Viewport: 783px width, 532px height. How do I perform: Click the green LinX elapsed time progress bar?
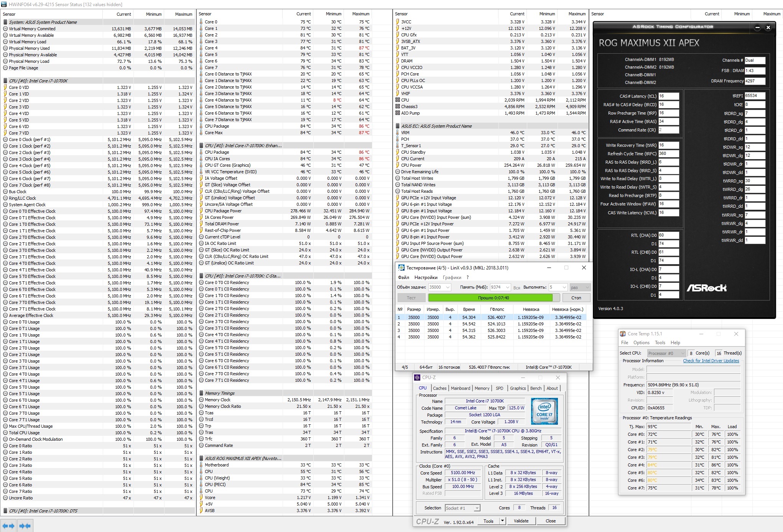(x=490, y=298)
